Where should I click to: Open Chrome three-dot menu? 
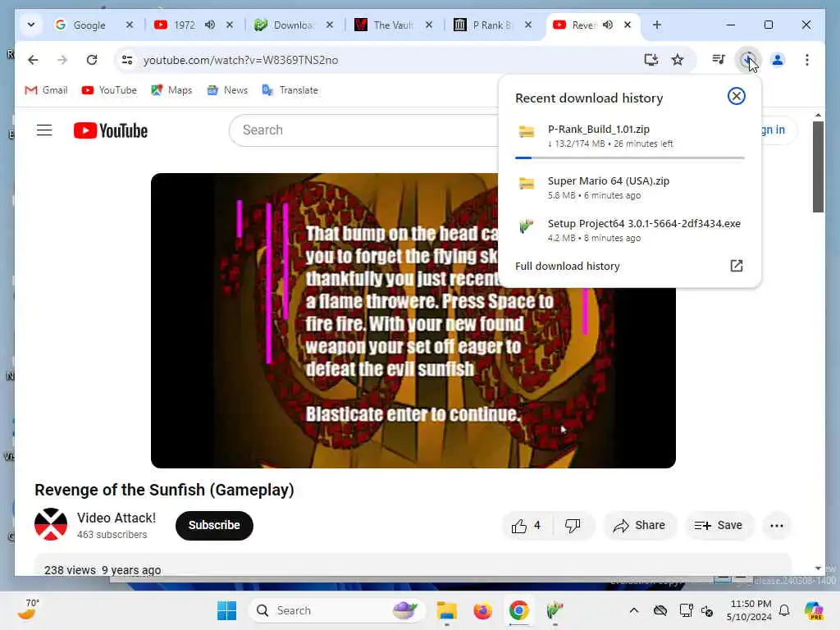(x=807, y=60)
